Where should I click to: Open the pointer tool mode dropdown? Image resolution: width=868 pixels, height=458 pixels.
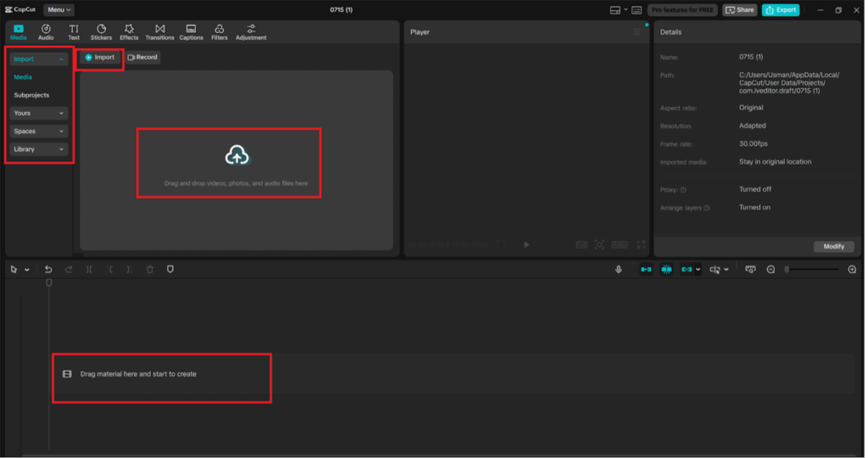click(x=26, y=270)
